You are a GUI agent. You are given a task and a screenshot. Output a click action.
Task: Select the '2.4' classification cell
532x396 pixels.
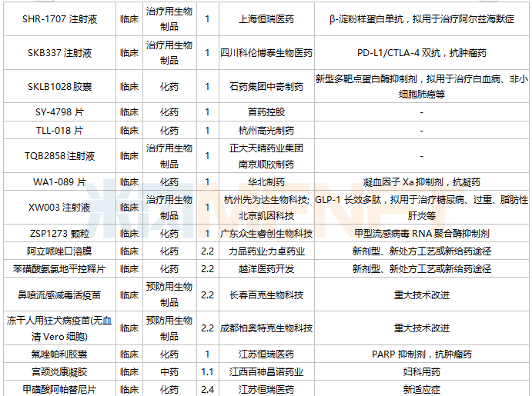click(x=207, y=389)
